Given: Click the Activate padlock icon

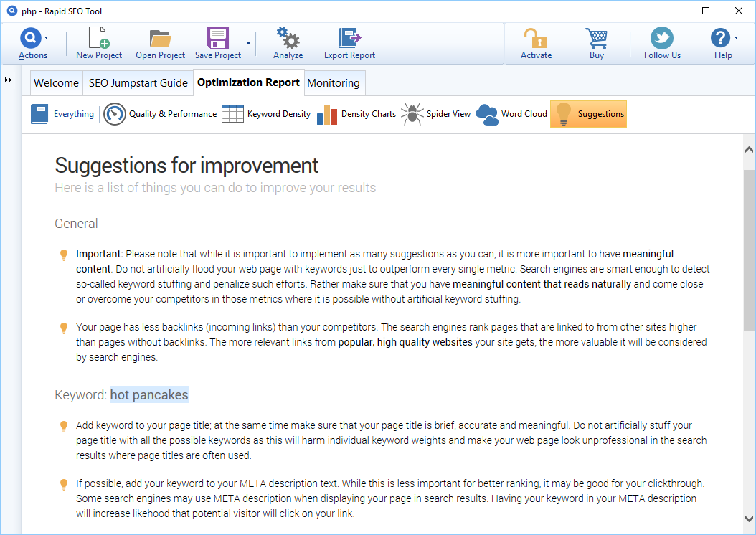Looking at the screenshot, I should [x=536, y=38].
